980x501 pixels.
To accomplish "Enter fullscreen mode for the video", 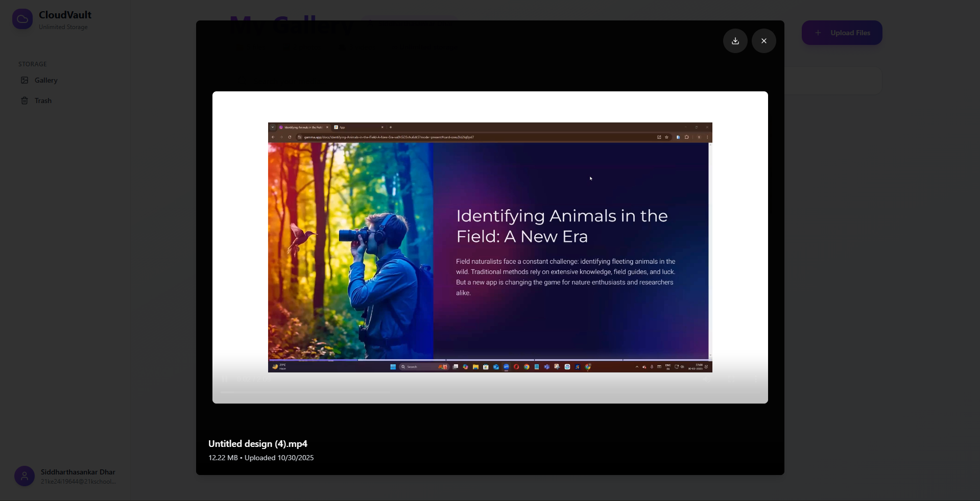I will coord(731,379).
